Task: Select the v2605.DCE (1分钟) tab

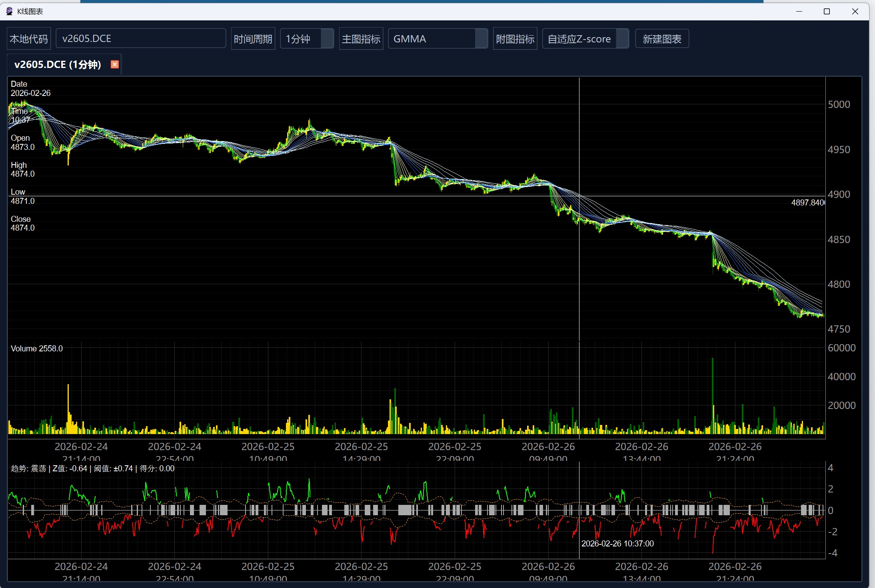Action: click(58, 64)
